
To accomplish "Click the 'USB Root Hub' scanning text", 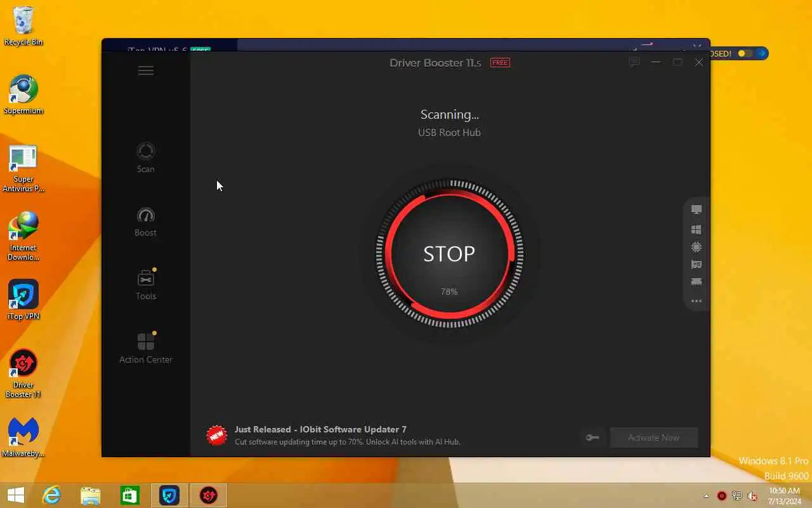I will point(449,132).
